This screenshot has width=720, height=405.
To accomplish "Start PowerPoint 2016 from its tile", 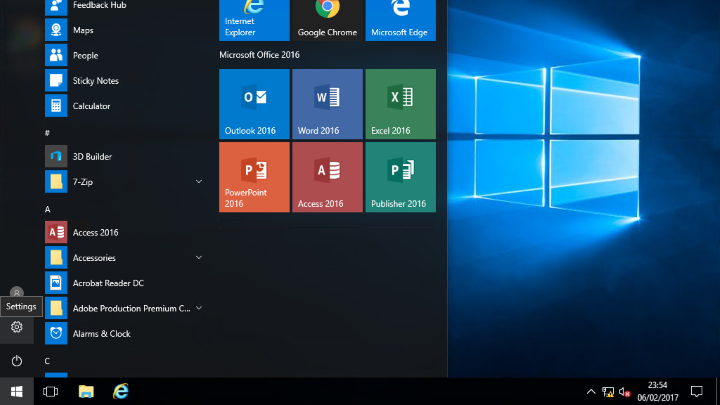I will click(x=254, y=177).
